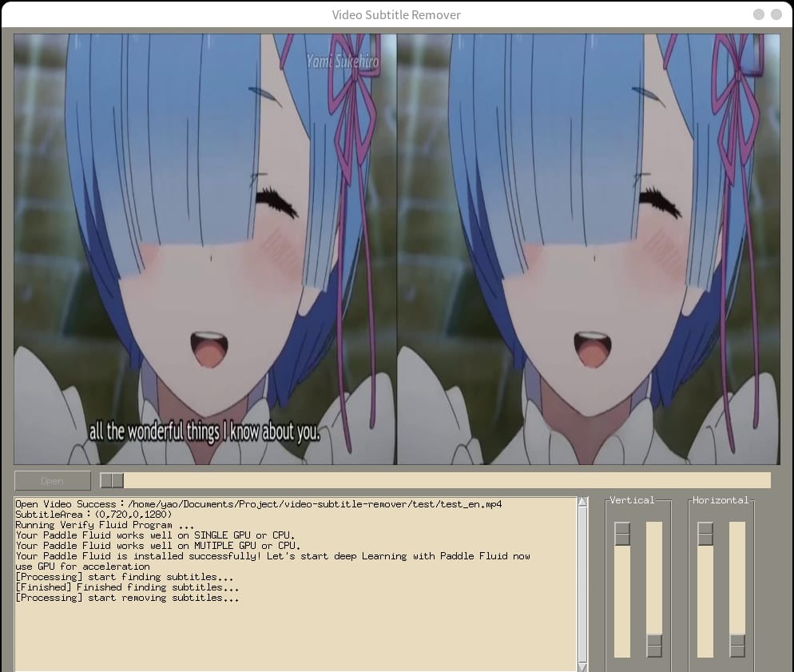The height and width of the screenshot is (672, 794).
Task: Click the grayed-out Open button
Action: coord(53,480)
